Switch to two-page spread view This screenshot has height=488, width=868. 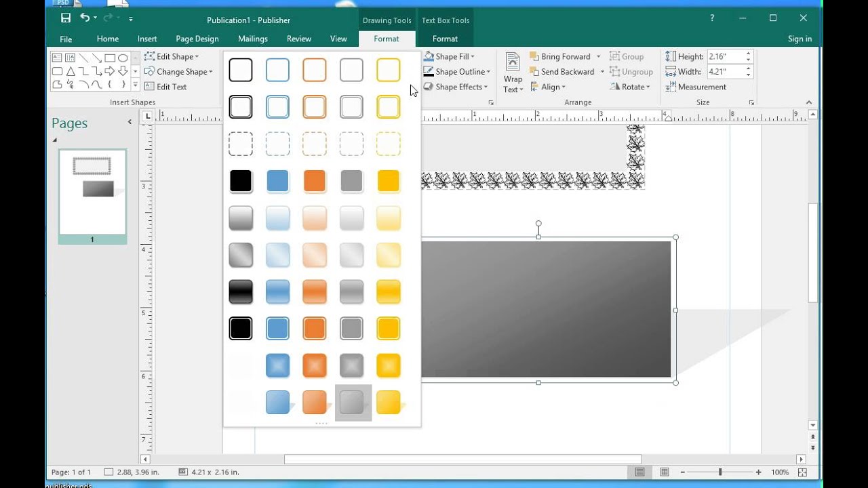click(665, 472)
